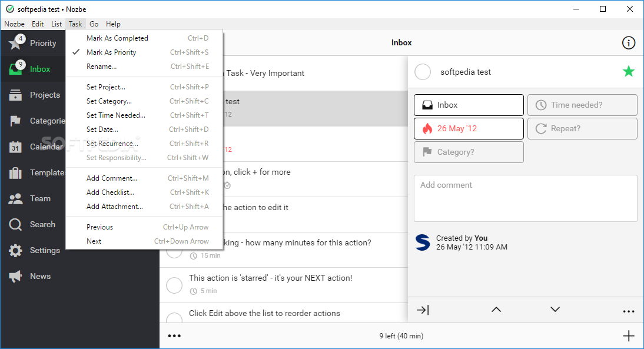Screen dimensions: 644x349
Task: Choose Set Time Needed... menu entry
Action: 144,115
